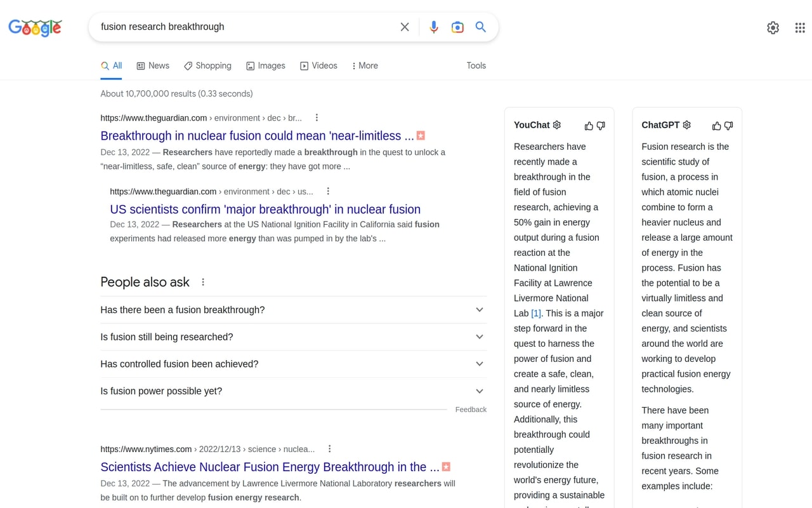Screen dimensions: 812x508
Task: Open the [1] citation in YouChat answer
Action: click(x=536, y=313)
